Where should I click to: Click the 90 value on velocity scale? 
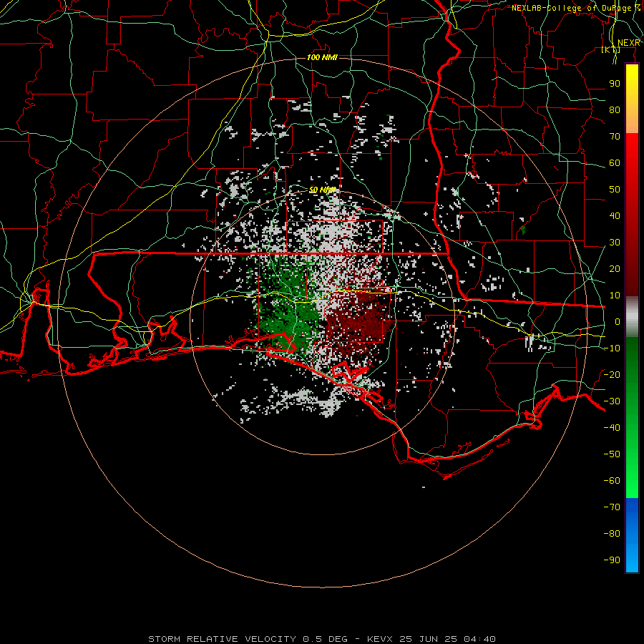[615, 84]
